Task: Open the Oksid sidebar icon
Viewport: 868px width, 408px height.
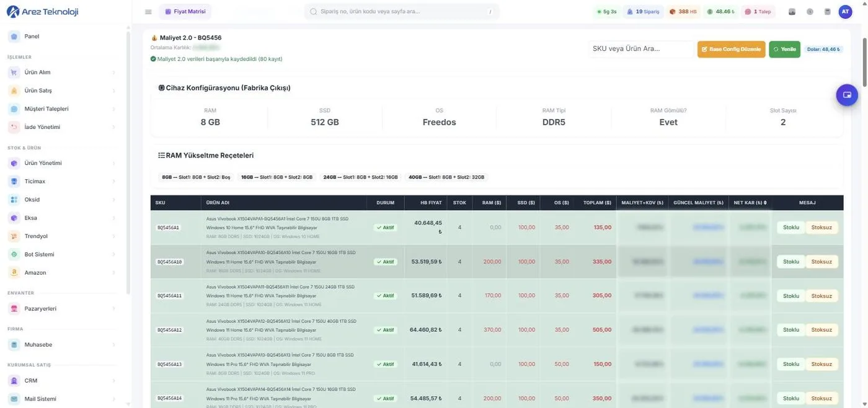Action: pyautogui.click(x=14, y=200)
